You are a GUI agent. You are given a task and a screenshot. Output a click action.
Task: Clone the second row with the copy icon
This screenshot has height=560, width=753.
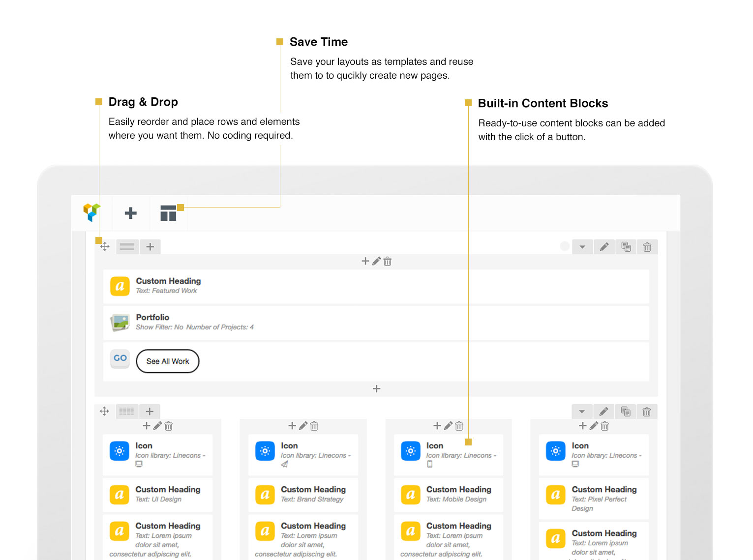[625, 411]
